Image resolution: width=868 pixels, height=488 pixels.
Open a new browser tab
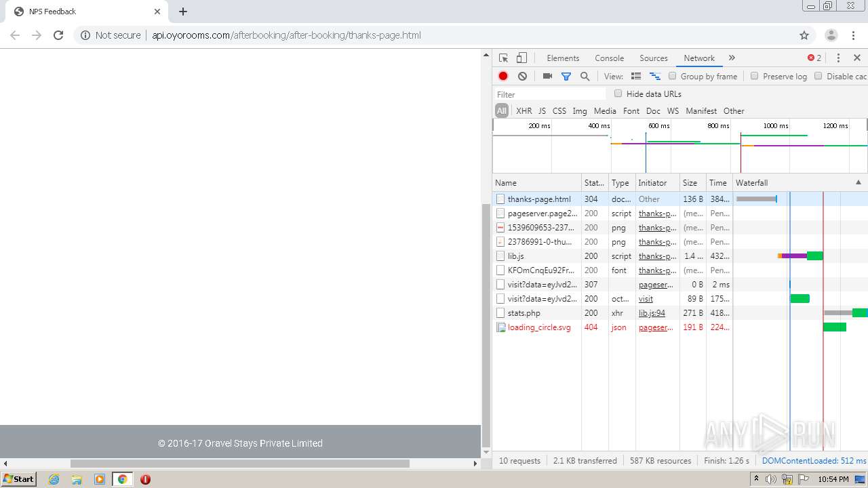tap(183, 12)
